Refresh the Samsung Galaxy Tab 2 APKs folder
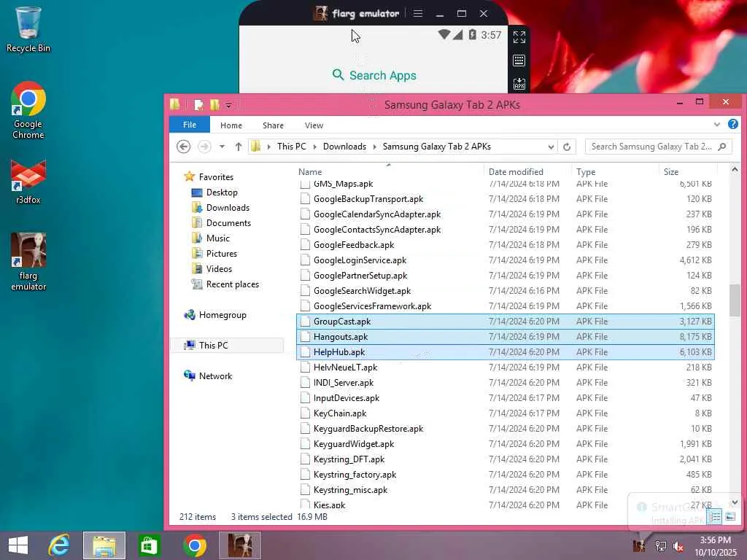Image resolution: width=747 pixels, height=560 pixels. pyautogui.click(x=566, y=147)
